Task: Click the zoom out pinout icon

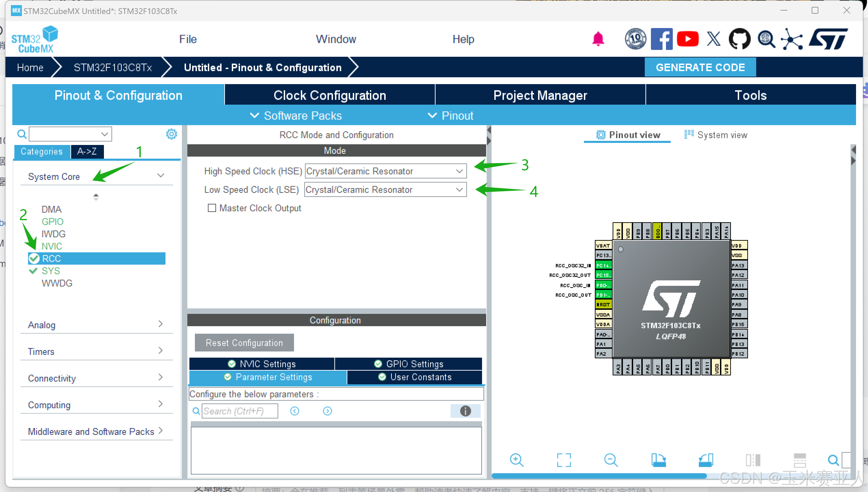Action: 611,460
